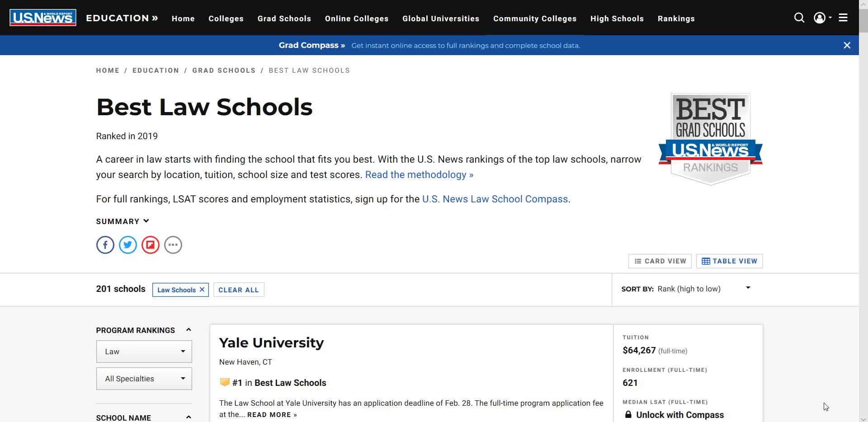Image resolution: width=868 pixels, height=422 pixels.
Task: Click the lock icon beside Unlock with Compass
Action: pyautogui.click(x=628, y=414)
